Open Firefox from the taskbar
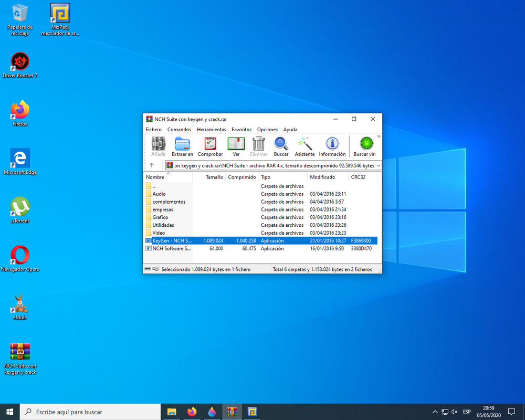 [192, 412]
